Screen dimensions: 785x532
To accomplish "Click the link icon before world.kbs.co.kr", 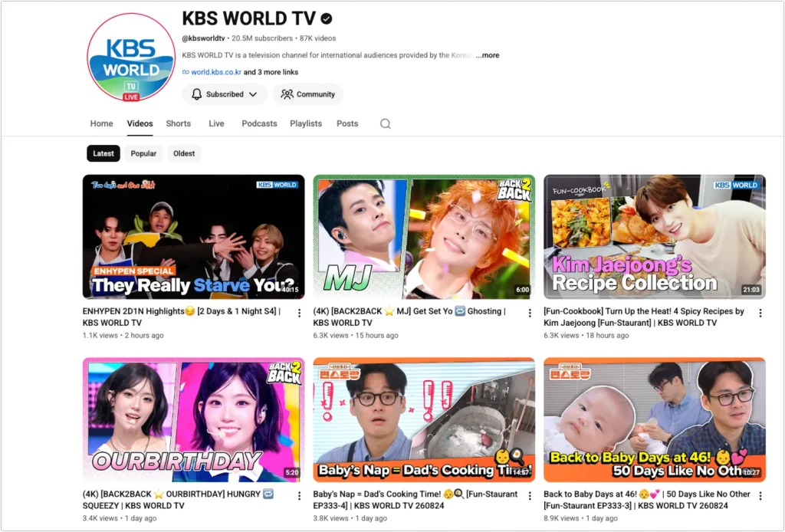I will coord(186,72).
